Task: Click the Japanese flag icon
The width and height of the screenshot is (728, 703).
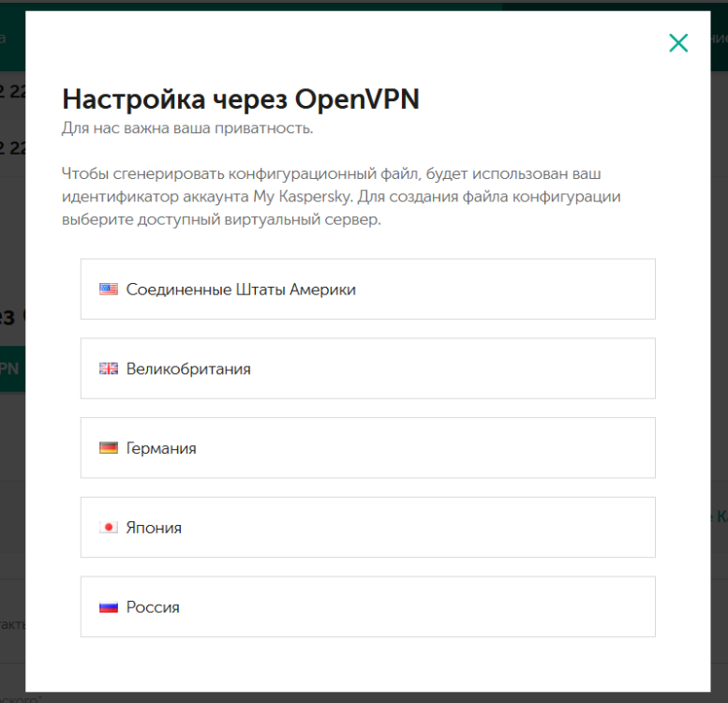Action: [108, 528]
